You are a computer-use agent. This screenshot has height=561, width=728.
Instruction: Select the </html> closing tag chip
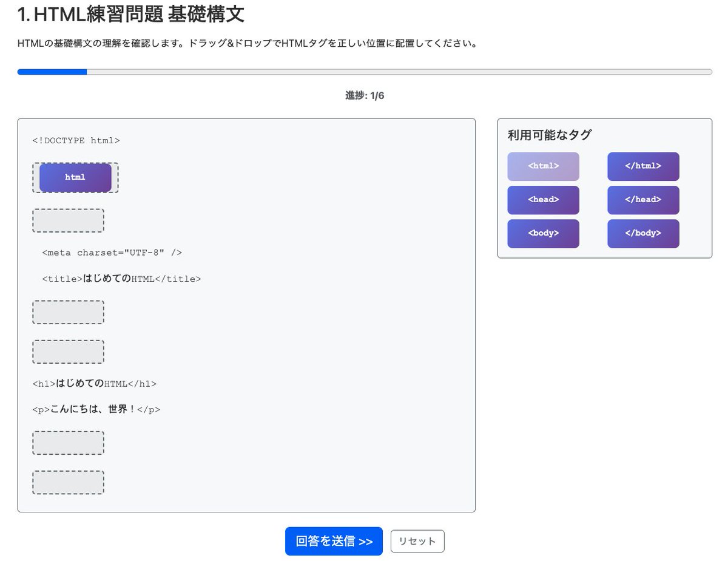(x=643, y=166)
